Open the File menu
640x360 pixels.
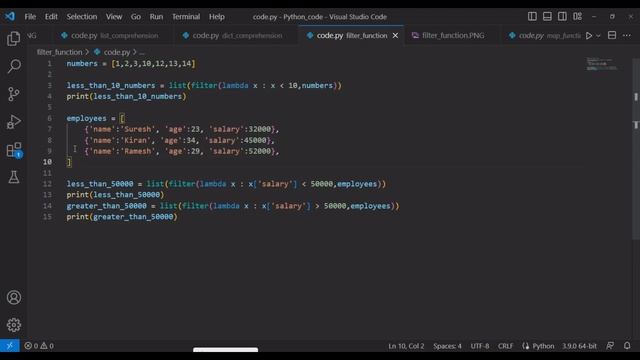click(x=30, y=17)
